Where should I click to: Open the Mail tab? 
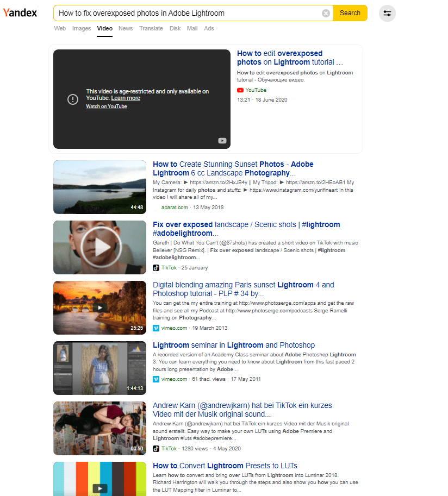(192, 28)
